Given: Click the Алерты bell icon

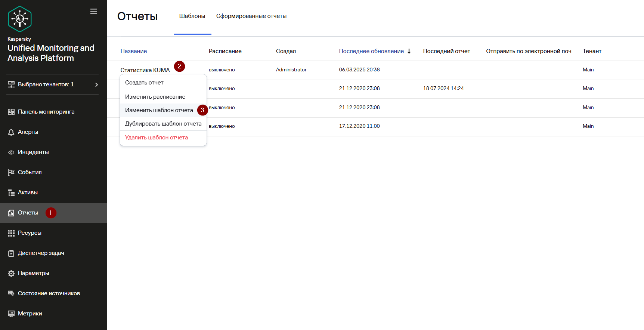Looking at the screenshot, I should [x=11, y=132].
